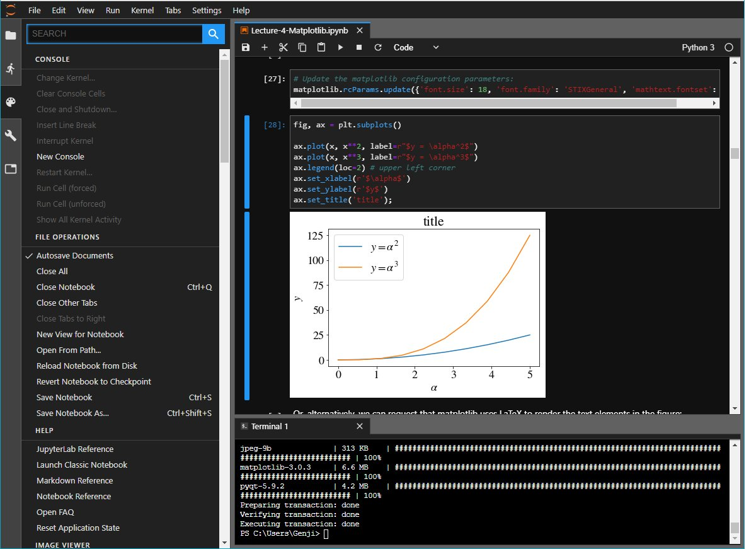756x549 pixels.
Task: Open the tabs panel in sidebar
Action: tap(11, 169)
